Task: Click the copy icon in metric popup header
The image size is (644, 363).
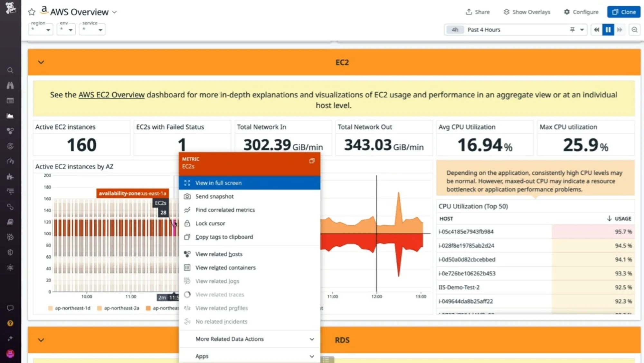Action: click(312, 161)
